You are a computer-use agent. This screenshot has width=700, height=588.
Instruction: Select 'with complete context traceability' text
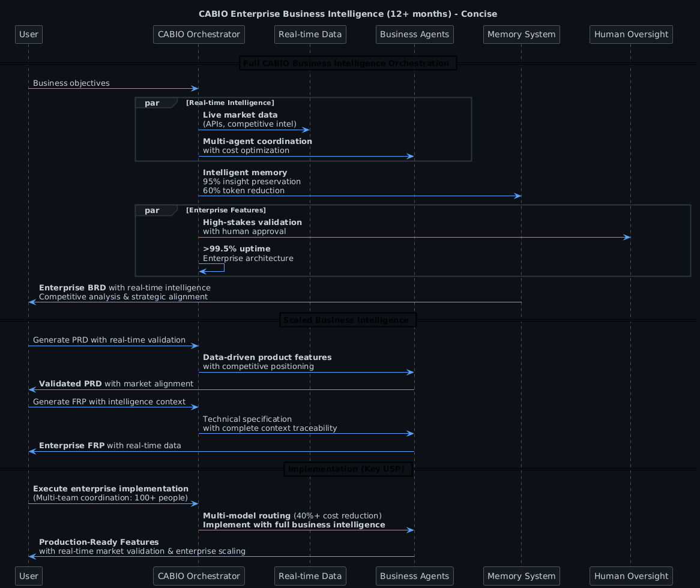coord(270,428)
